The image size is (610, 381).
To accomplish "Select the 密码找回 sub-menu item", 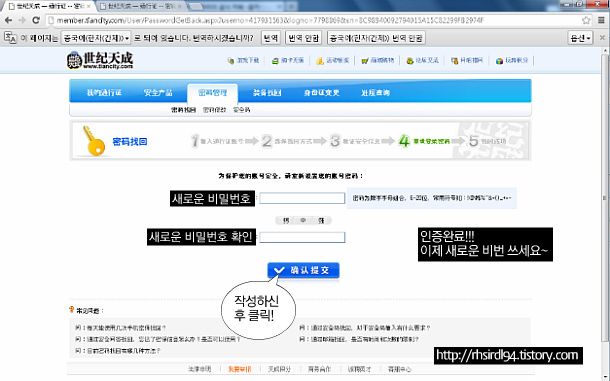I will [x=183, y=110].
